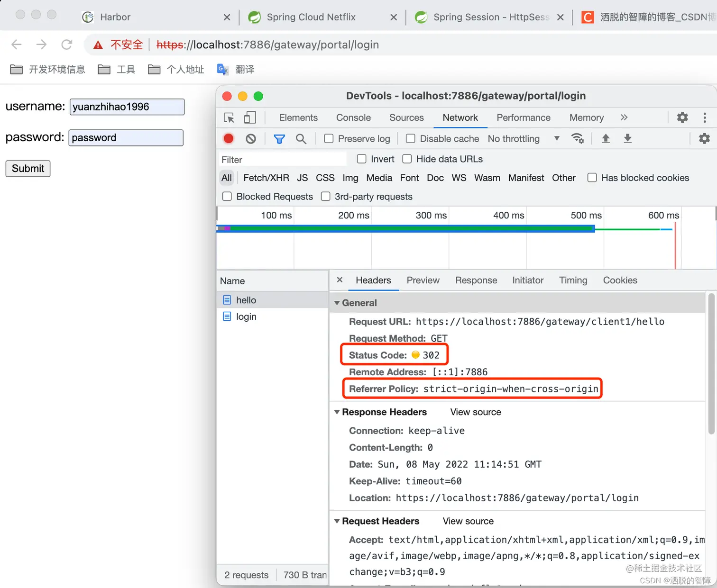Click the headers pane vertical scrollbar
Screen dimensions: 717x588
(711, 364)
